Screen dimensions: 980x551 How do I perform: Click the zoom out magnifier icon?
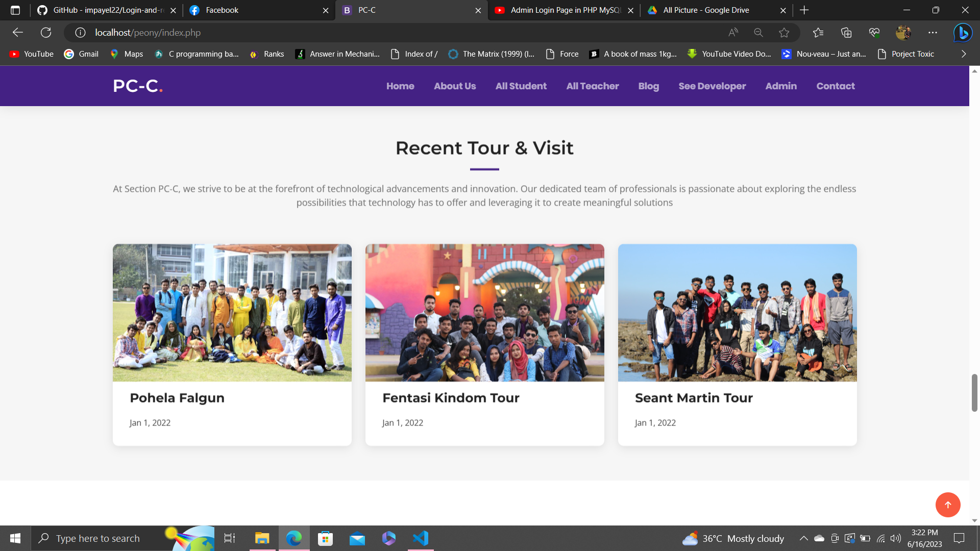coord(758,33)
